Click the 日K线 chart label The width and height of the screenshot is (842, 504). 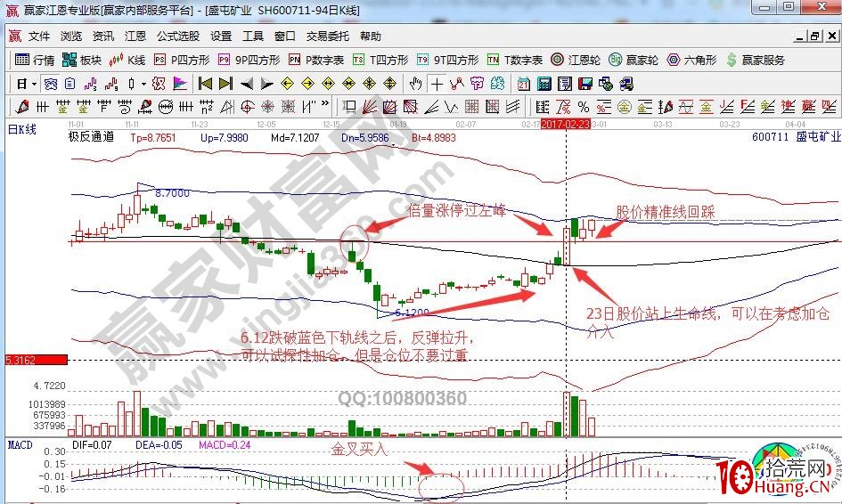coord(21,129)
